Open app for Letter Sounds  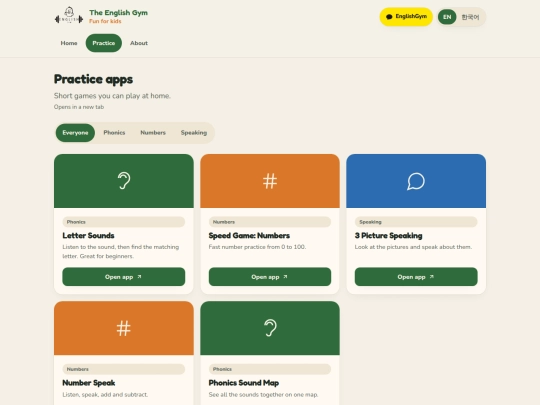[124, 277]
